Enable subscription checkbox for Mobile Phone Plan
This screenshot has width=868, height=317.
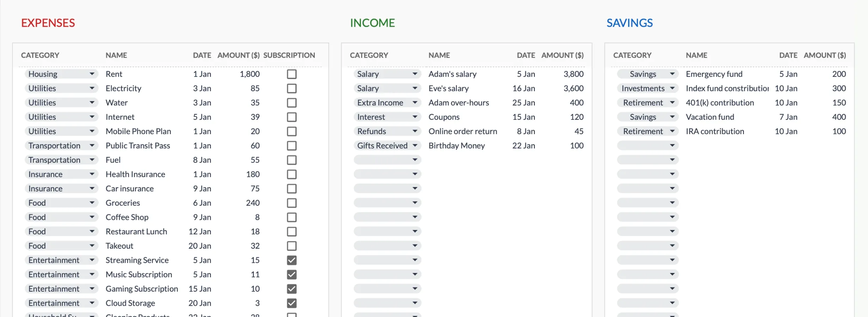pos(292,131)
